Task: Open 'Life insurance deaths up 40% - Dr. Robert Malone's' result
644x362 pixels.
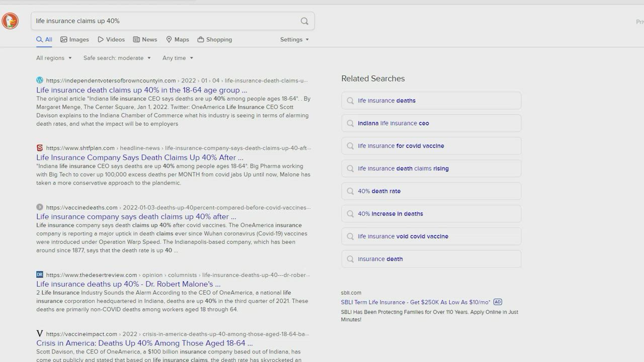Action: 128,284
